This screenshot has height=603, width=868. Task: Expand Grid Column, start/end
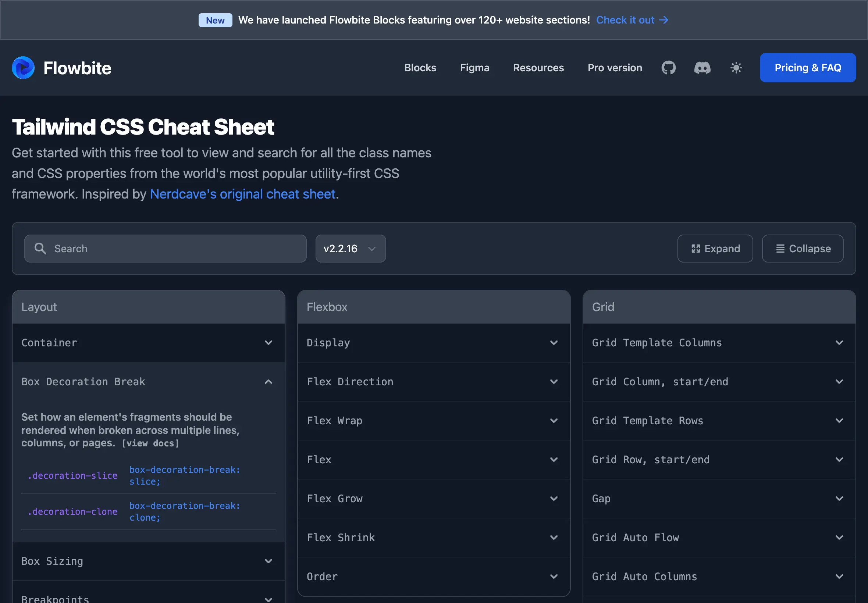[719, 382]
